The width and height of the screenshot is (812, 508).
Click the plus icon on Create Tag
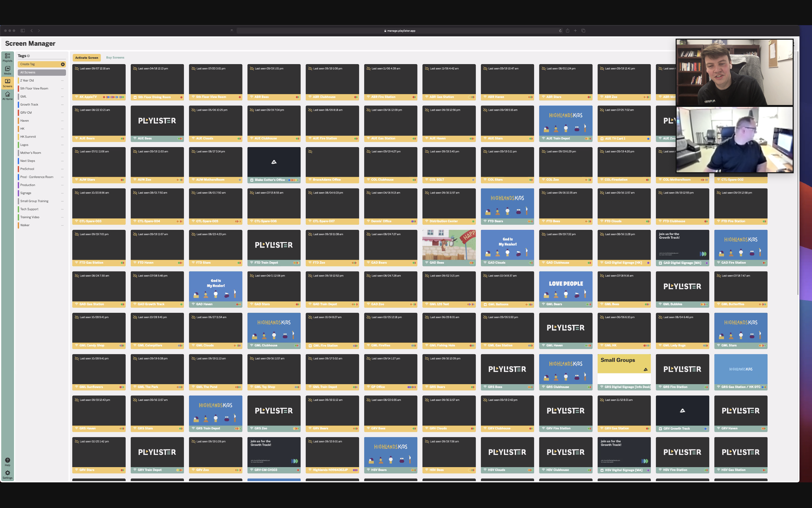tap(62, 64)
